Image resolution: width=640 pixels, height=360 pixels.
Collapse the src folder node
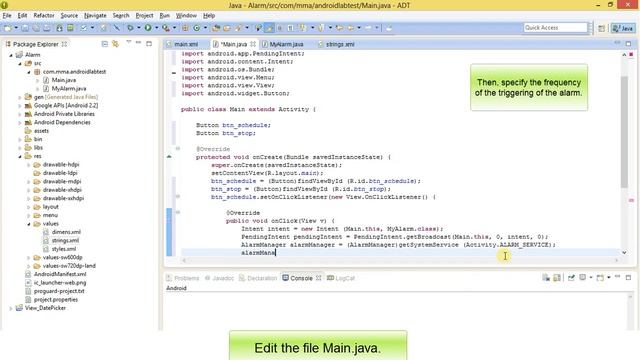tap(20, 64)
